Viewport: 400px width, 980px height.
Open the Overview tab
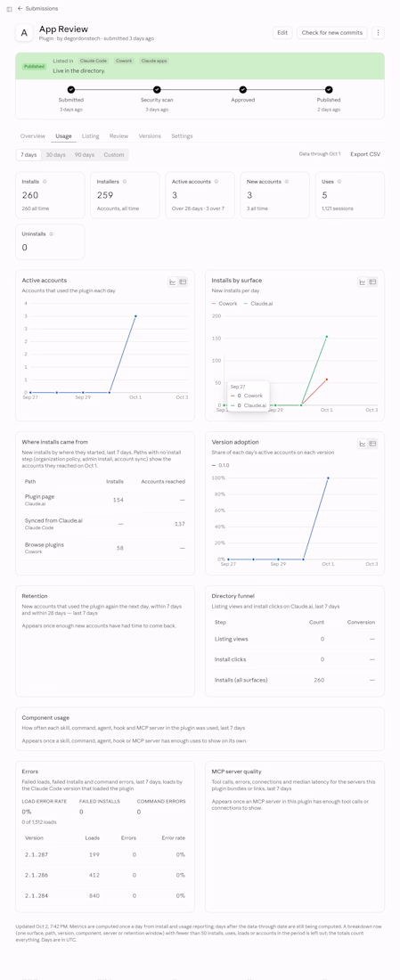pyautogui.click(x=32, y=135)
